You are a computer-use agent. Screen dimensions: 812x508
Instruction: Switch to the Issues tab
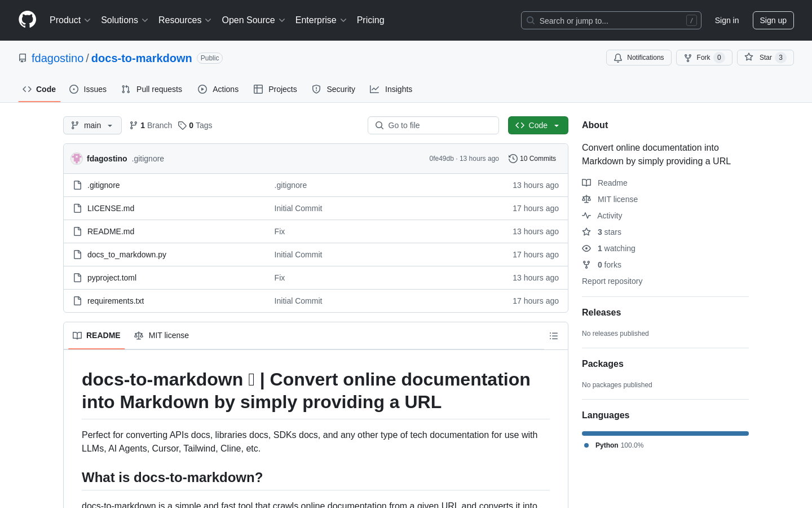[x=88, y=89]
